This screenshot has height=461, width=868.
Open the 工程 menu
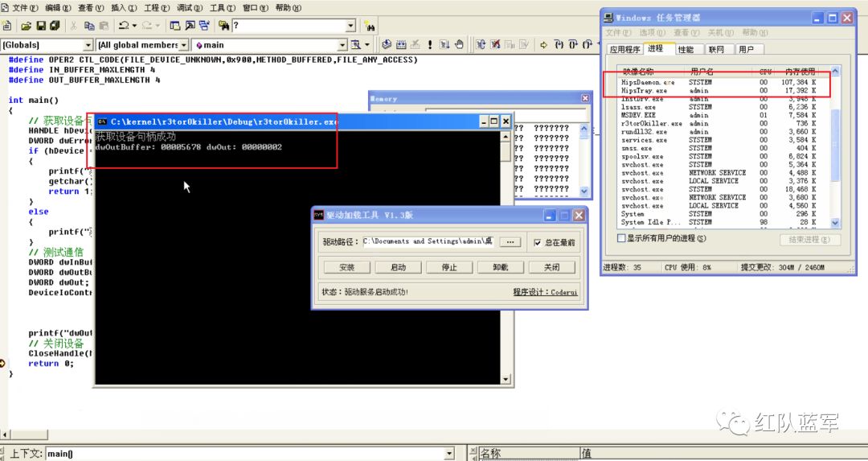pyautogui.click(x=156, y=8)
